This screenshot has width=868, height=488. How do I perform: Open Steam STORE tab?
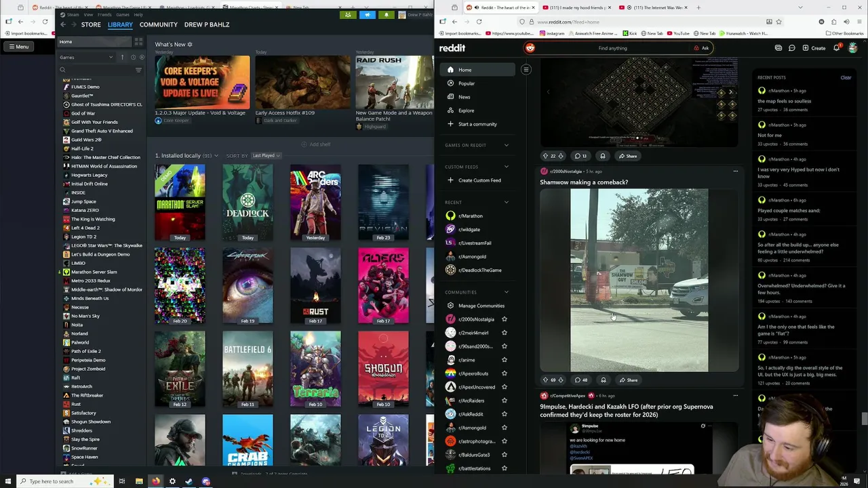pos(91,24)
